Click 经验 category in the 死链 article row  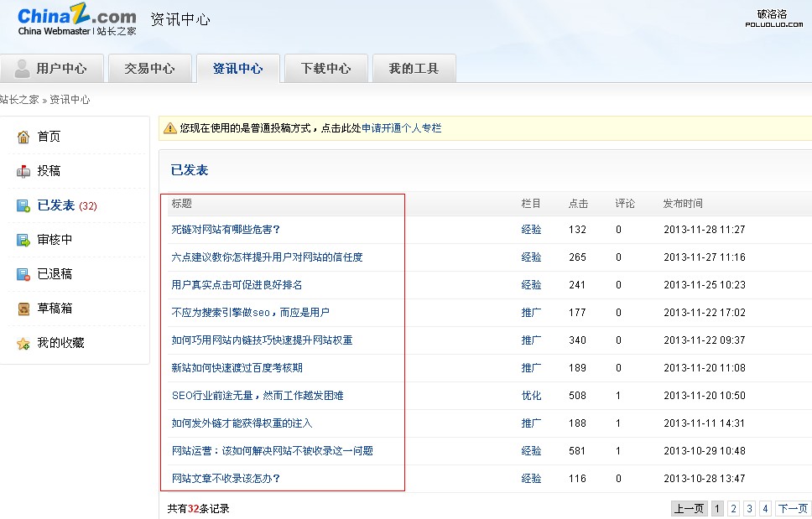point(531,230)
